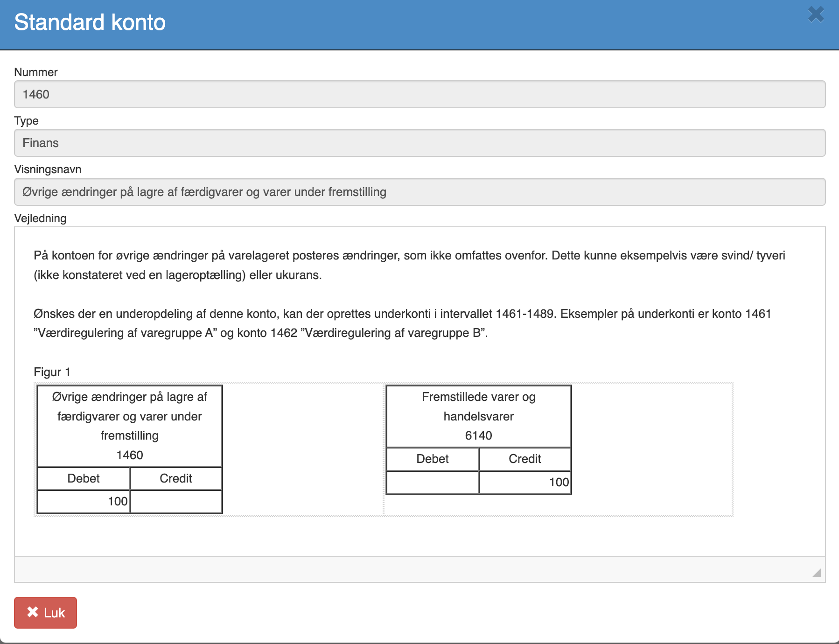
Task: Click the Type label
Action: click(x=26, y=121)
